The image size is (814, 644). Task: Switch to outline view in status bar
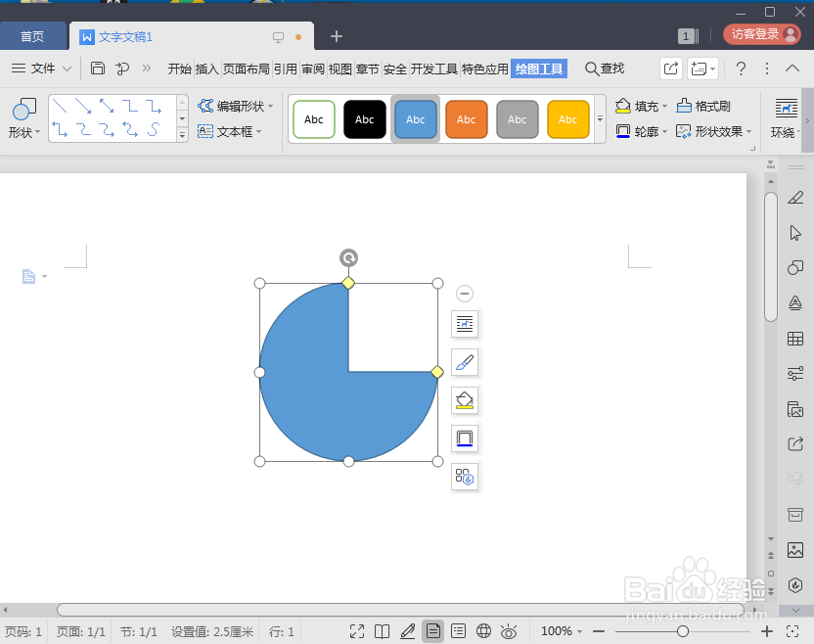coord(459,631)
